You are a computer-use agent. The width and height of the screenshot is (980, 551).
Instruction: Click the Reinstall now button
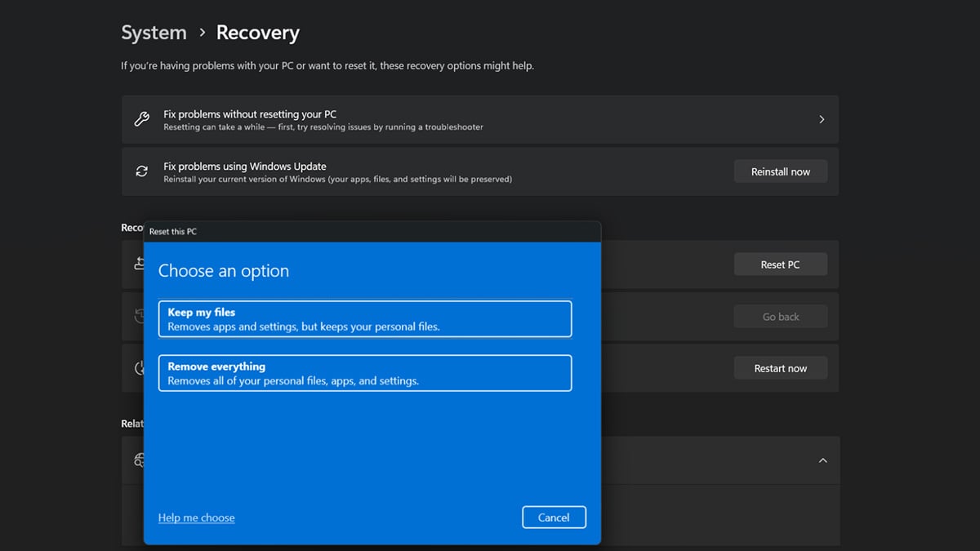point(781,171)
